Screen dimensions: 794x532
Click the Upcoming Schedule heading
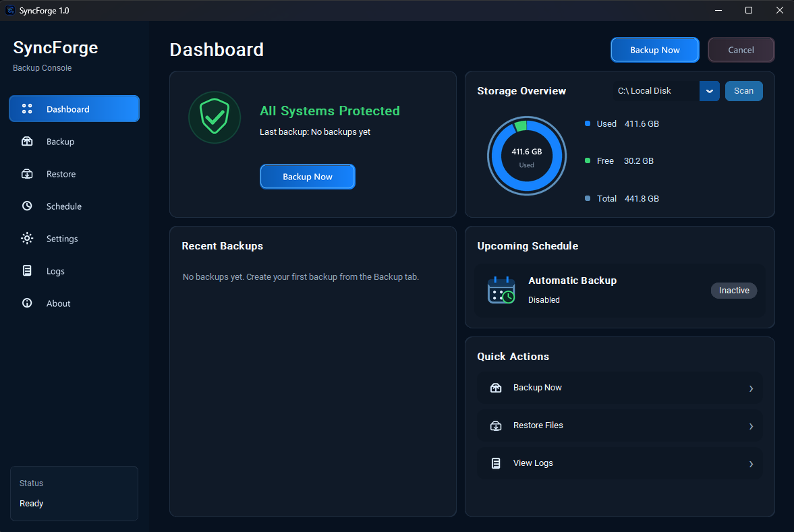(528, 246)
